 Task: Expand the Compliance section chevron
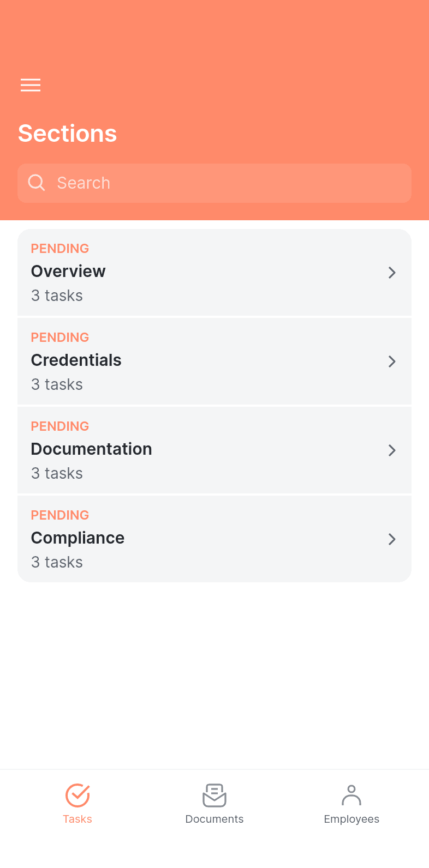click(392, 539)
